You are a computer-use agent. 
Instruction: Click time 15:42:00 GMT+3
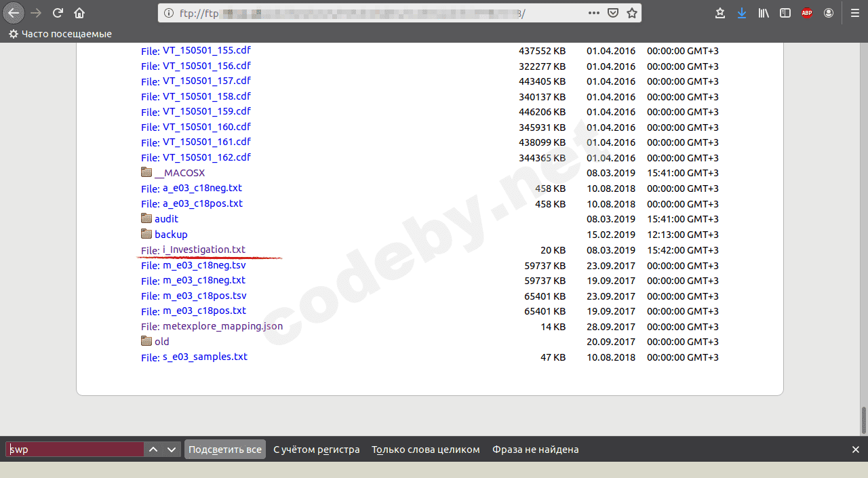point(683,250)
